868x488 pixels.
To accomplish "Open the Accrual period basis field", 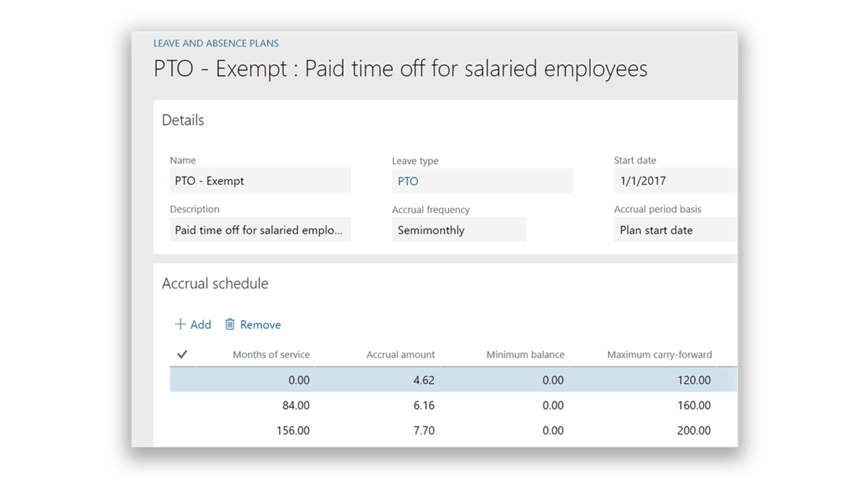I will pos(675,229).
